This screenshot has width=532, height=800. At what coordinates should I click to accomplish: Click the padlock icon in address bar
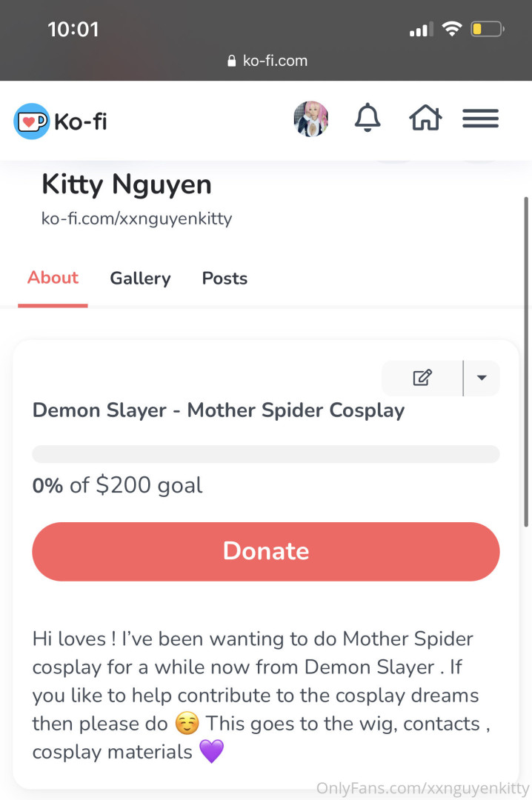[x=232, y=61]
